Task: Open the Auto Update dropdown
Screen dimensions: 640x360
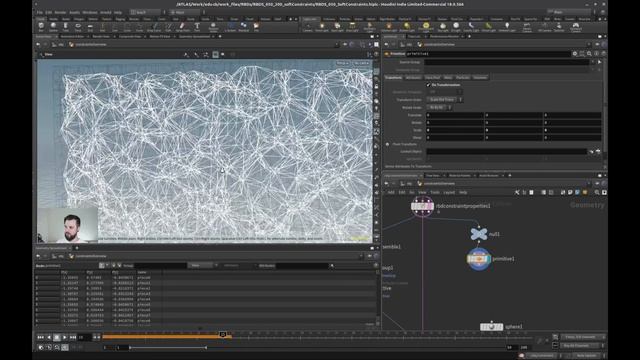Action: click(x=586, y=356)
